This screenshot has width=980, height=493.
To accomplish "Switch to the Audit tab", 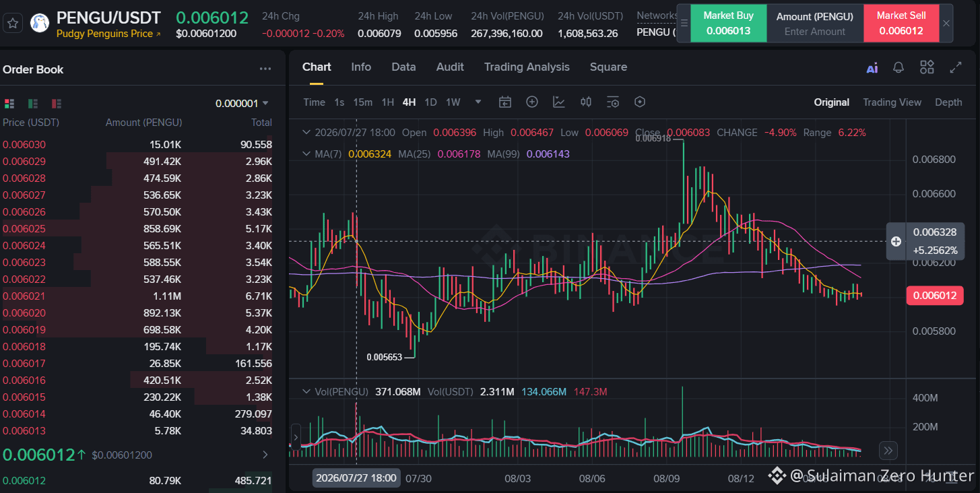I will [450, 67].
